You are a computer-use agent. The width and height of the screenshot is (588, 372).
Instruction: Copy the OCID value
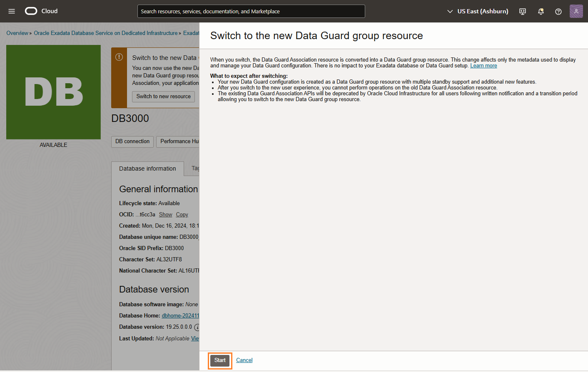pos(182,215)
